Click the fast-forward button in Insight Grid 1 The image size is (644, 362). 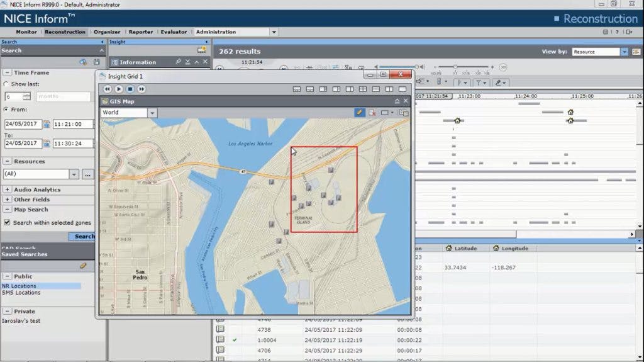tap(142, 89)
